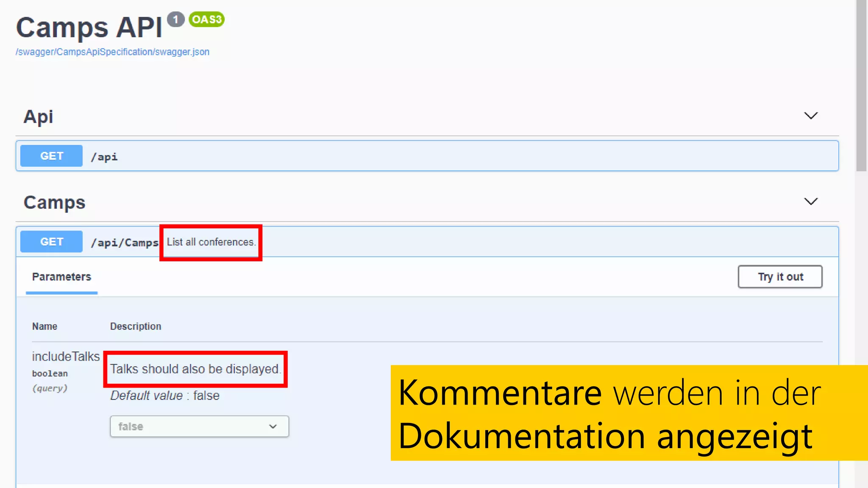The width and height of the screenshot is (868, 488).
Task: Click the Camps API title
Action: tap(89, 28)
